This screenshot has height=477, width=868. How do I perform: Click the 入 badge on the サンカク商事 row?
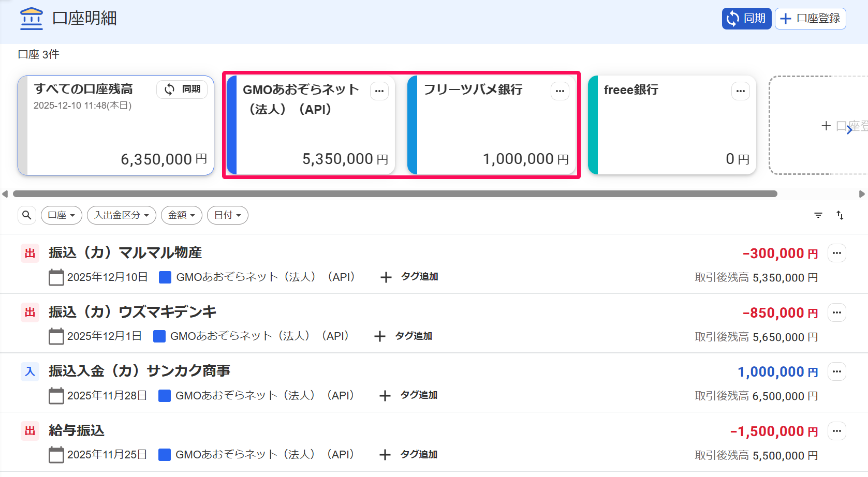pos(30,371)
